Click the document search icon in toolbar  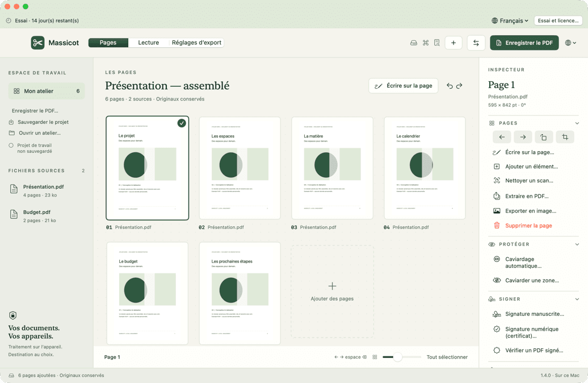click(437, 43)
